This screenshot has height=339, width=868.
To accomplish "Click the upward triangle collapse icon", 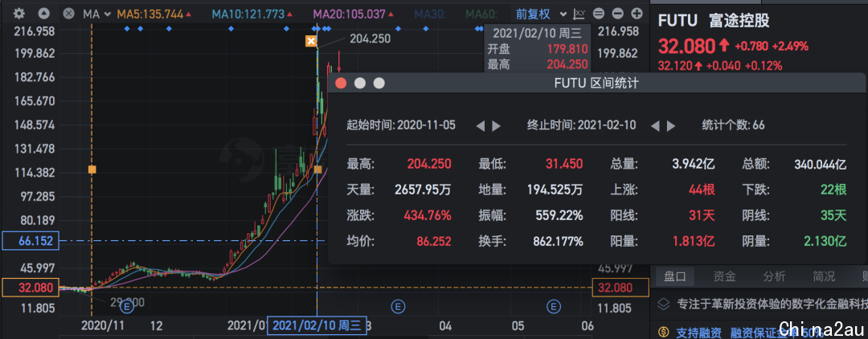I will tap(43, 14).
